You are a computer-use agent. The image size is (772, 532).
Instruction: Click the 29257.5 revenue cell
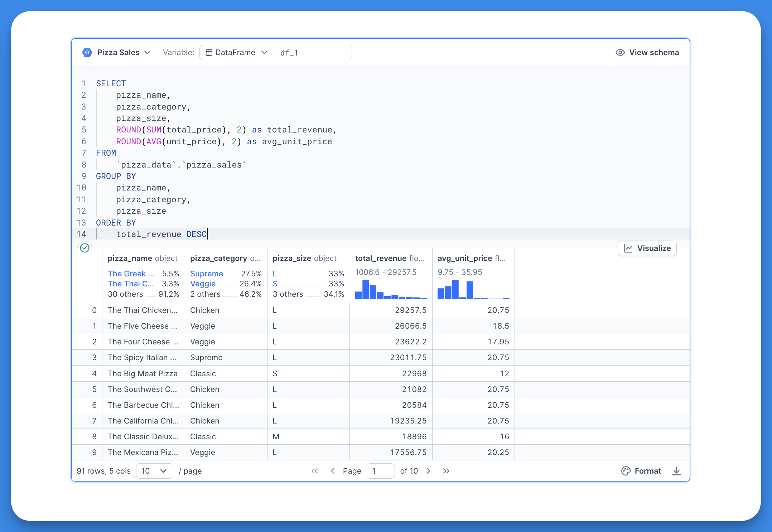click(391, 310)
